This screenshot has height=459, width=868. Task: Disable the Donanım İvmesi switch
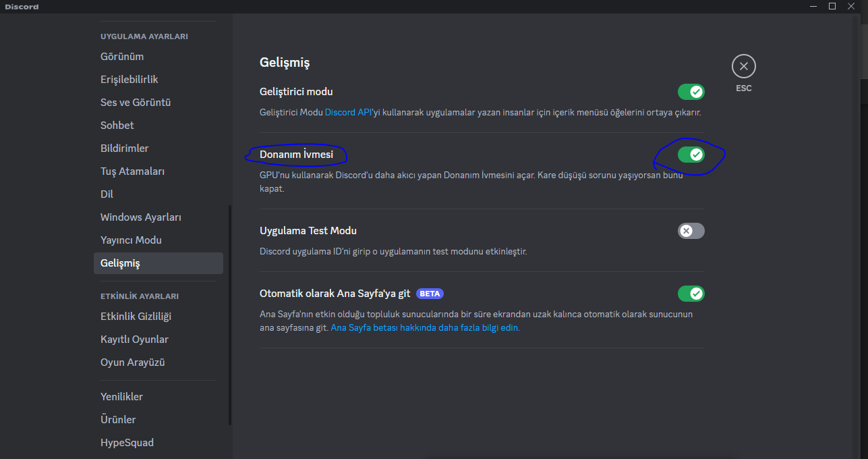691,155
